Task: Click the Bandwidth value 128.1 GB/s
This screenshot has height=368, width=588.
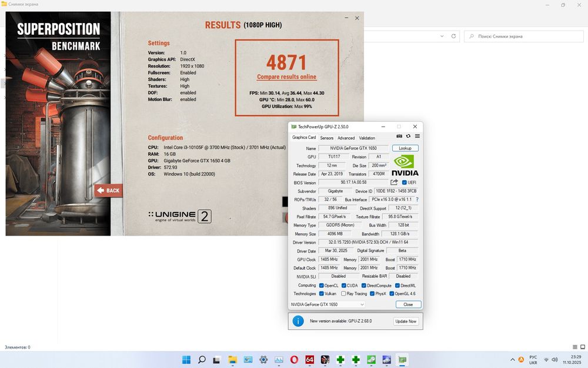Action: click(x=399, y=234)
